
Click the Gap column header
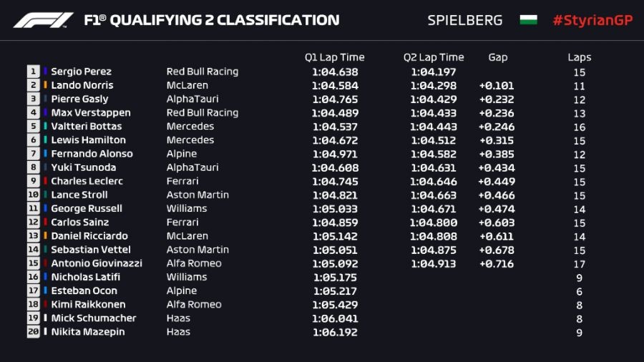click(497, 57)
